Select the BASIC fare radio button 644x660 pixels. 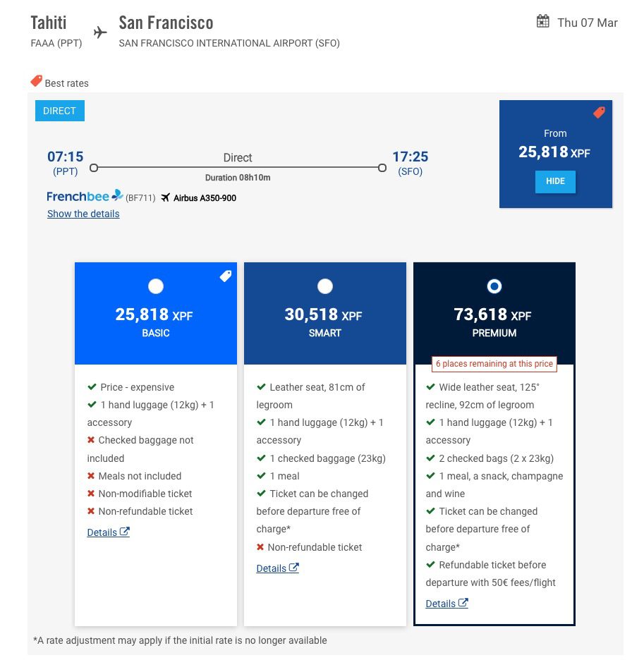coord(155,286)
